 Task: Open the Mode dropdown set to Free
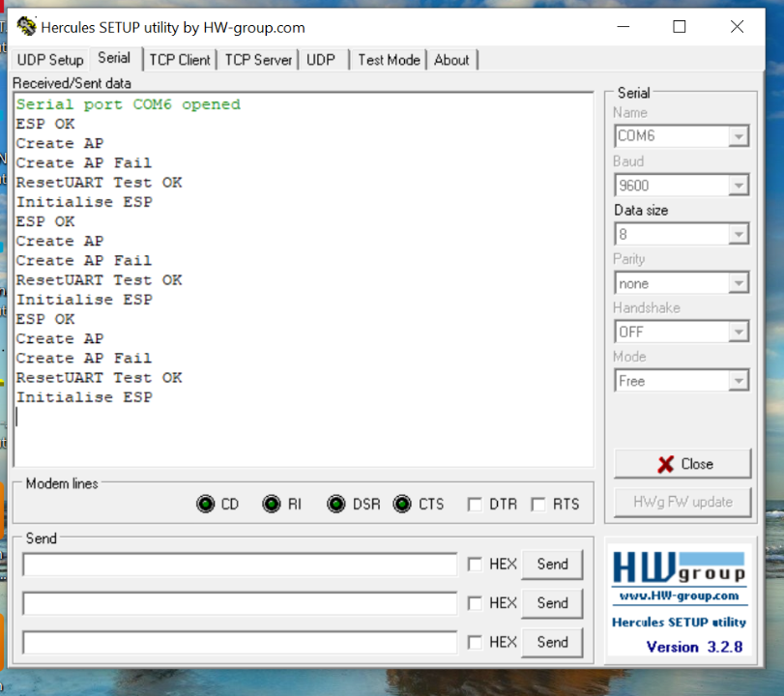(x=738, y=381)
